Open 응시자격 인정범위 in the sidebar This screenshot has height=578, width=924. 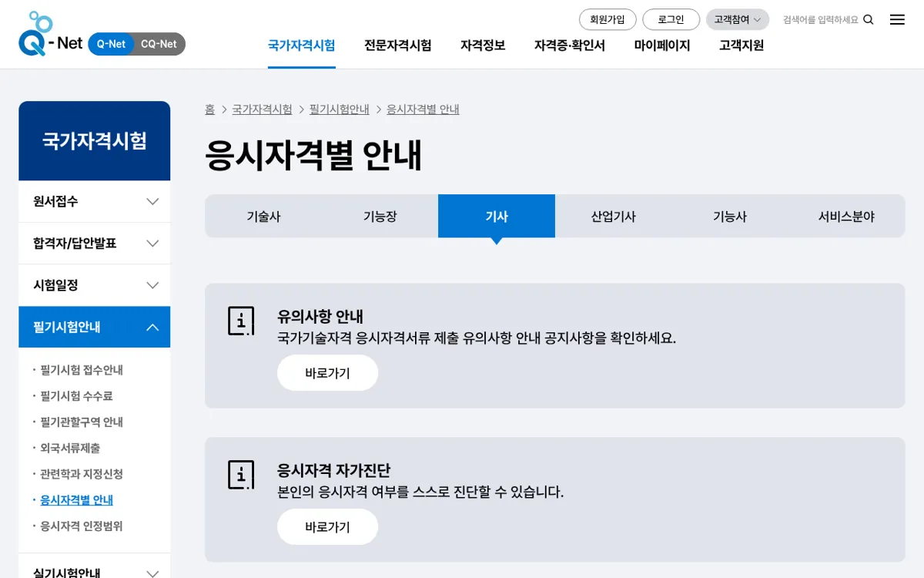tap(82, 526)
